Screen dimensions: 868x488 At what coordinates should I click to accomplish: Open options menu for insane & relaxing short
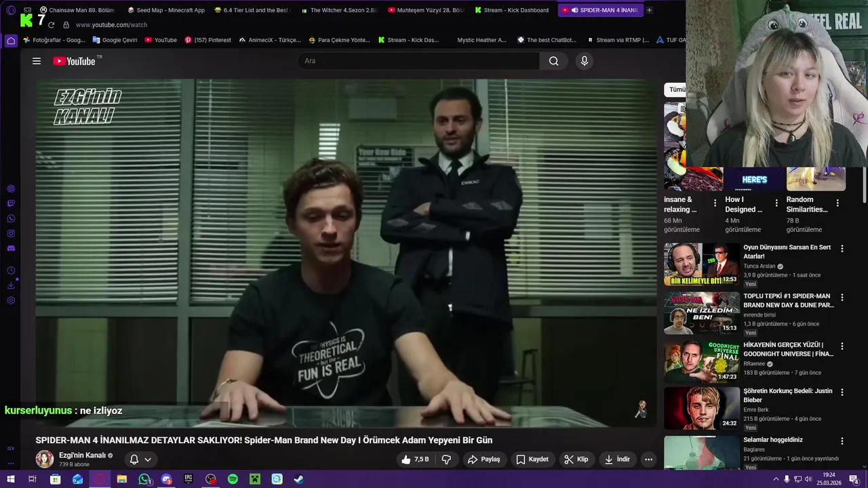(x=715, y=203)
